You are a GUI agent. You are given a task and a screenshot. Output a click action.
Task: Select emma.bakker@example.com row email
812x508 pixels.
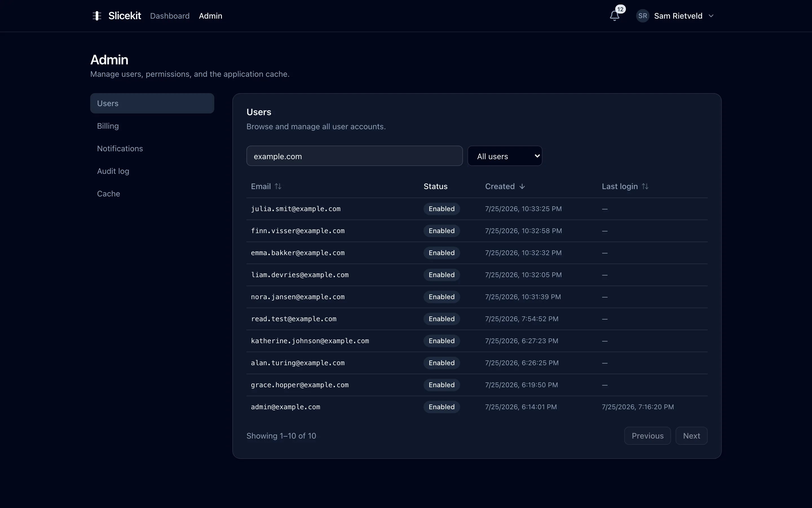pyautogui.click(x=298, y=253)
